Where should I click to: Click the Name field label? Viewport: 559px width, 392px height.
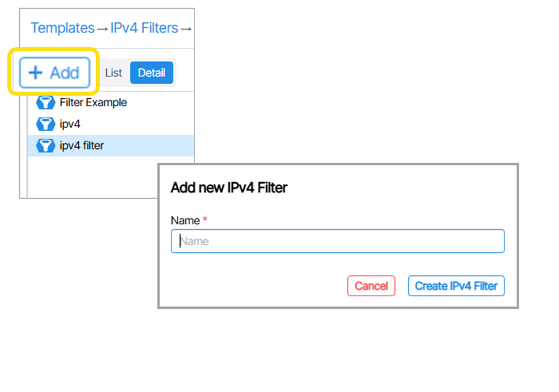(185, 221)
